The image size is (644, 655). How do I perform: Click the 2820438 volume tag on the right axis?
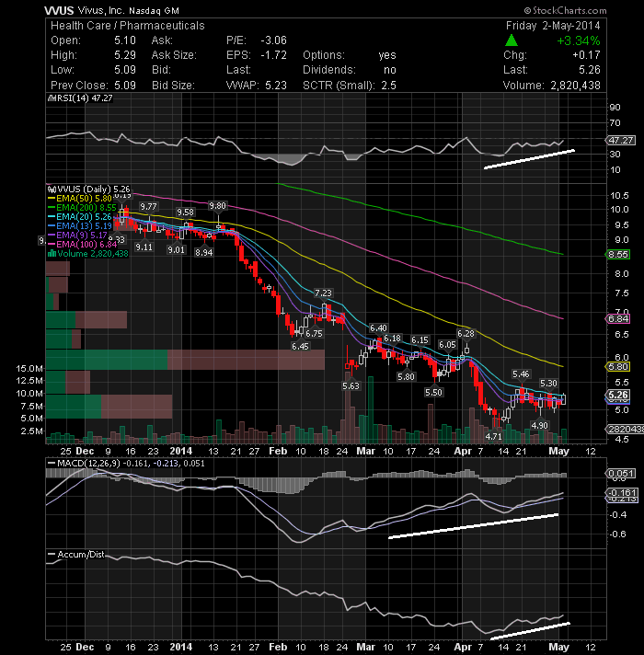coord(625,430)
